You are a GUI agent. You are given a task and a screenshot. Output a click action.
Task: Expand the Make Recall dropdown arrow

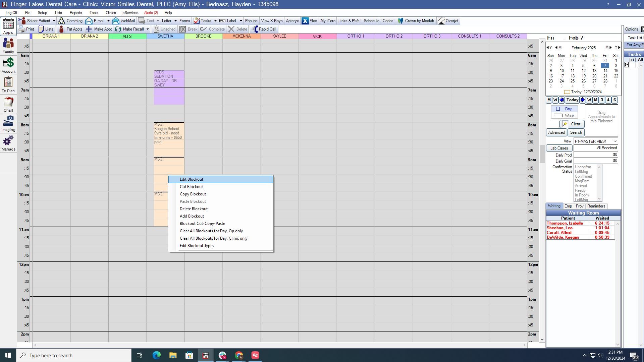coord(147,29)
